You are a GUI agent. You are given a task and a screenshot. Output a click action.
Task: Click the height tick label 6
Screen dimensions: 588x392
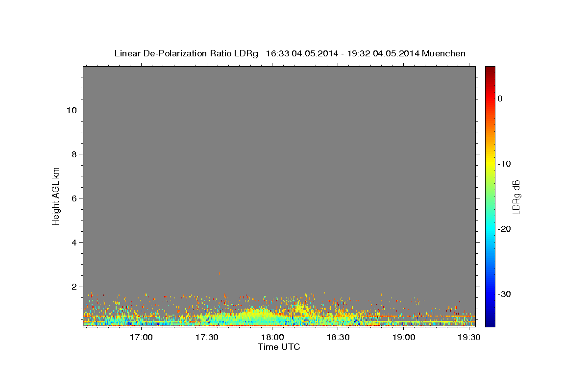73,198
